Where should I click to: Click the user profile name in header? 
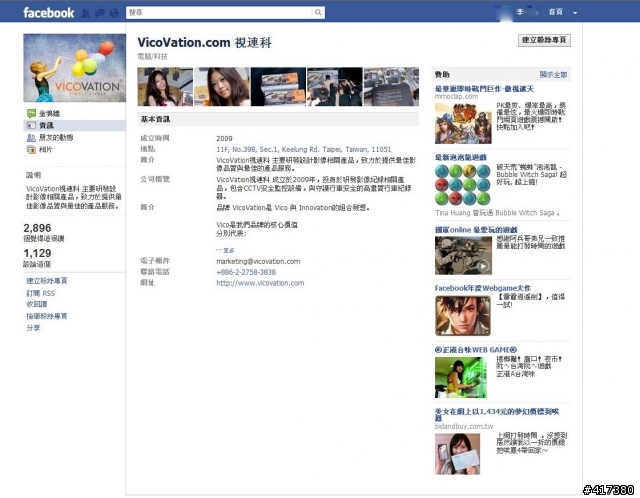click(527, 12)
